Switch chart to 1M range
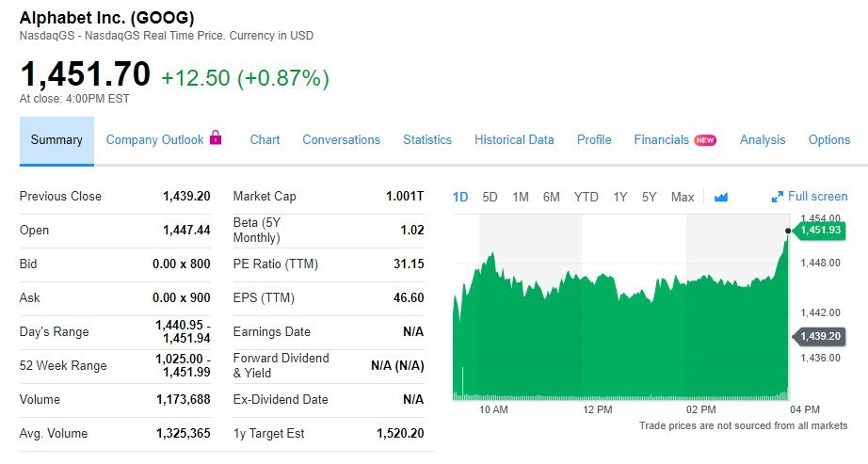 521,197
